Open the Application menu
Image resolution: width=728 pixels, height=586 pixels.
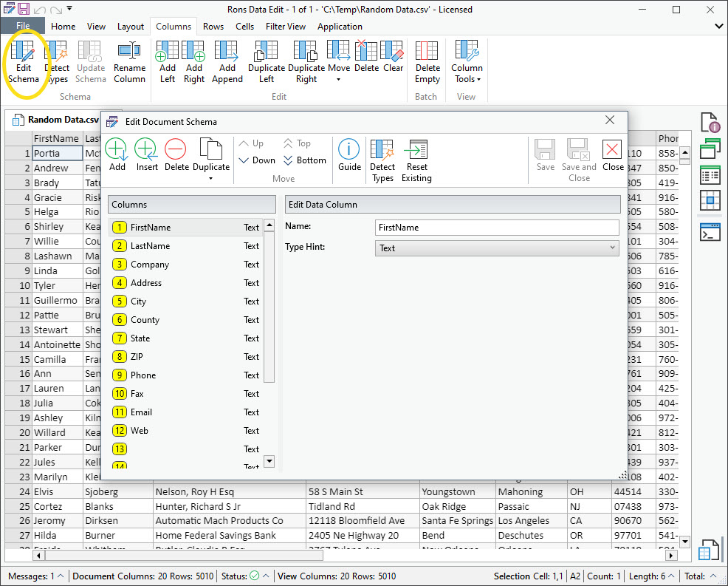click(x=339, y=26)
